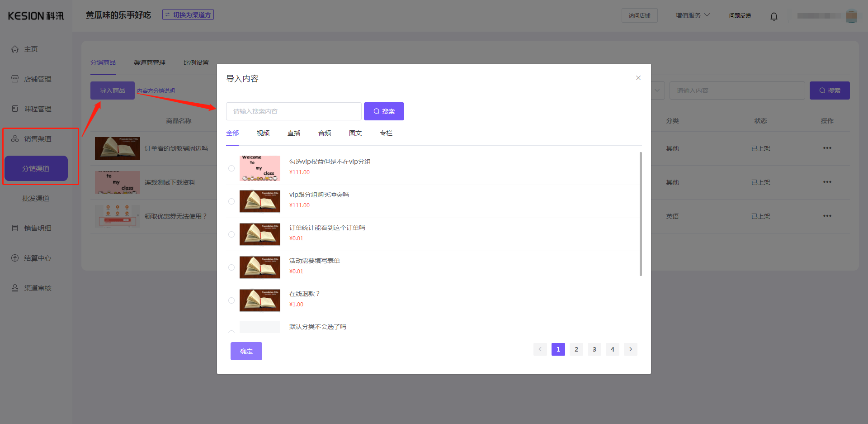The height and width of the screenshot is (424, 868).
Task: Open the category dropdown beside top search box
Action: click(657, 91)
